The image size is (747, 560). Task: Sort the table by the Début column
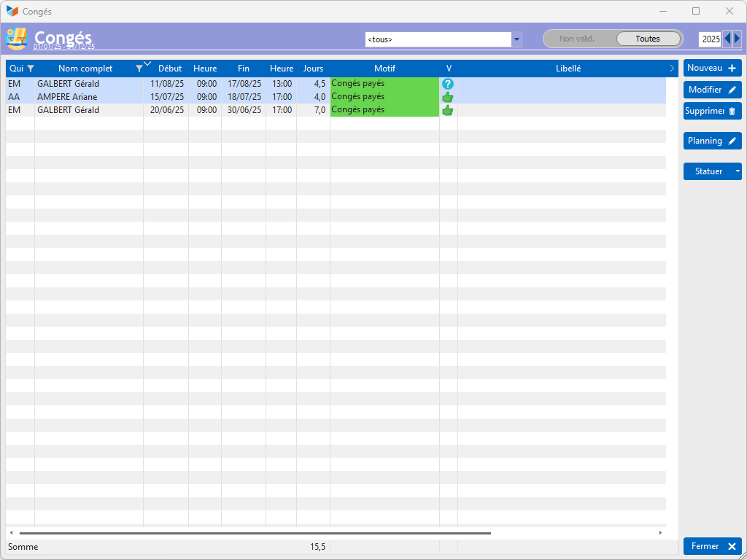coord(170,69)
